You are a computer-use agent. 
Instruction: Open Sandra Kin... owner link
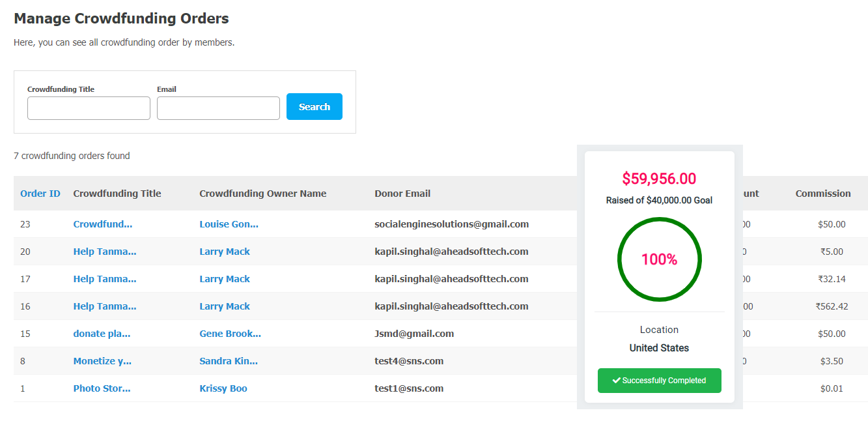click(229, 361)
